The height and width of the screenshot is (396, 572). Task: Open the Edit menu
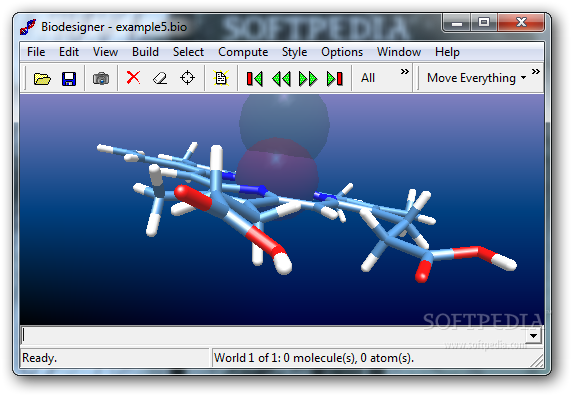[x=69, y=52]
